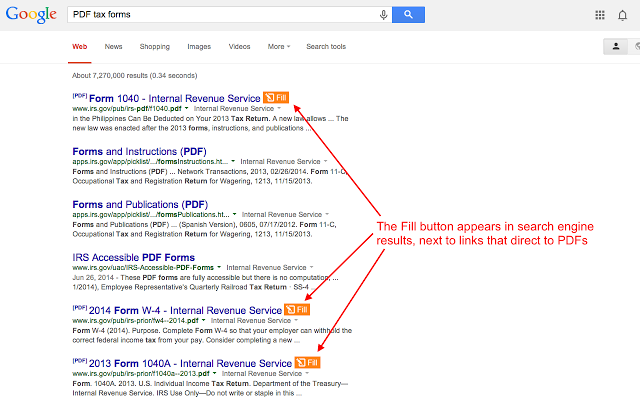Screen dimensions: 640x400
Task: Click the Google logo
Action: tap(31, 15)
